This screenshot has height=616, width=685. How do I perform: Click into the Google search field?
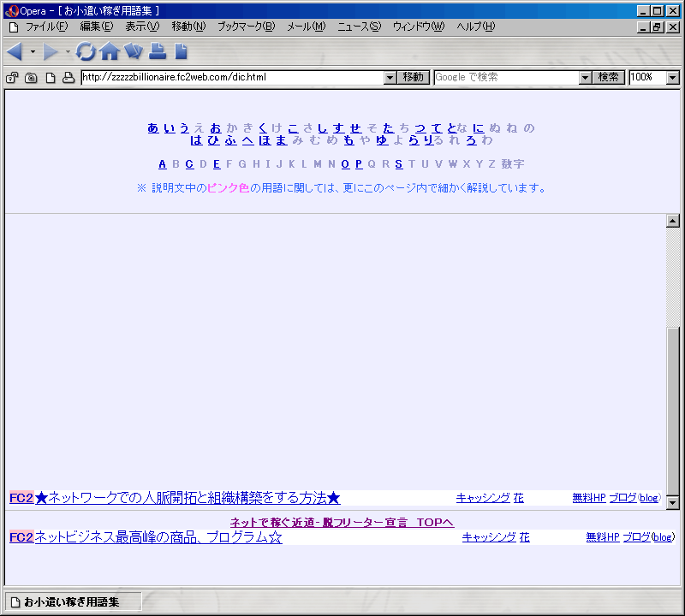pyautogui.click(x=507, y=77)
